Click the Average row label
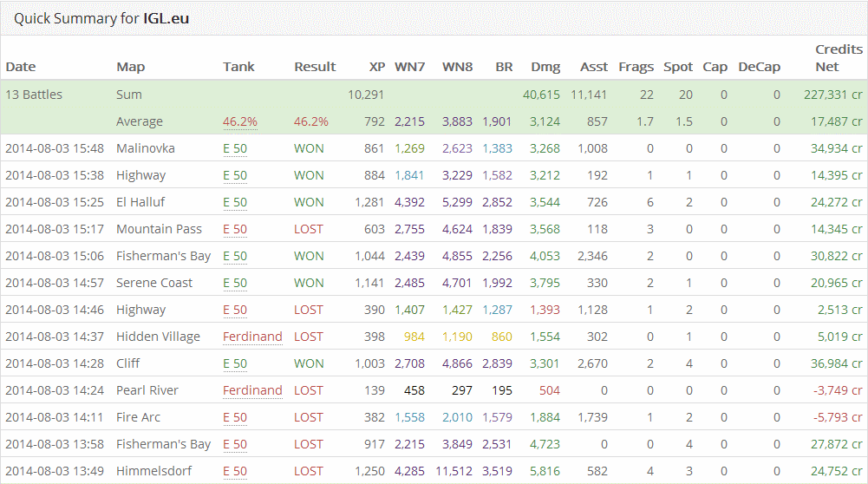Image resolution: width=868 pixels, height=484 pixels. tap(140, 121)
